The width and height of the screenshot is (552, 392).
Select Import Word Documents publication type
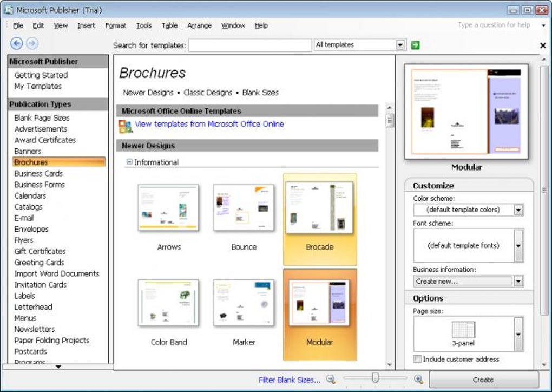coord(57,273)
